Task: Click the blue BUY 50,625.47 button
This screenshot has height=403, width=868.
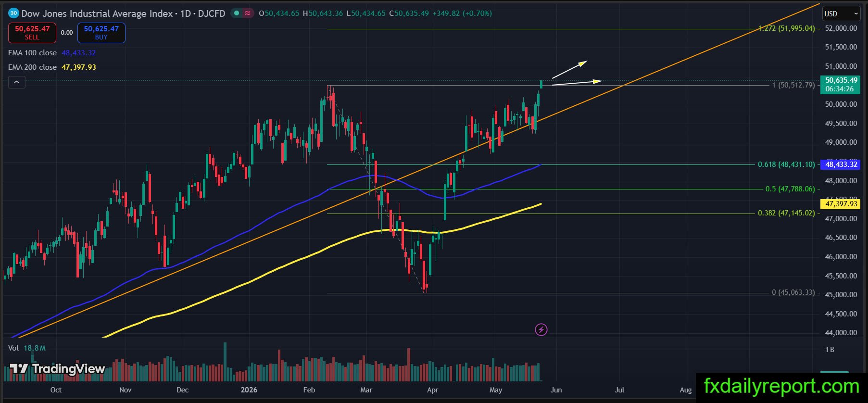Action: (x=101, y=33)
